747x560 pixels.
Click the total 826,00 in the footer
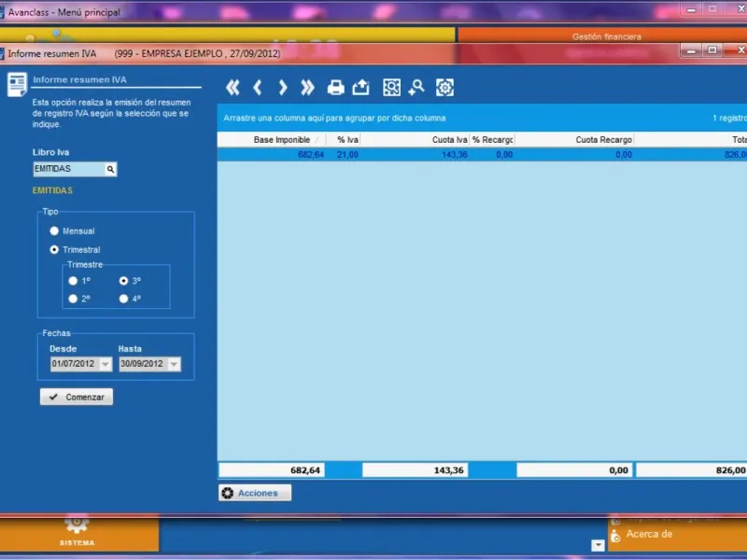pyautogui.click(x=691, y=470)
